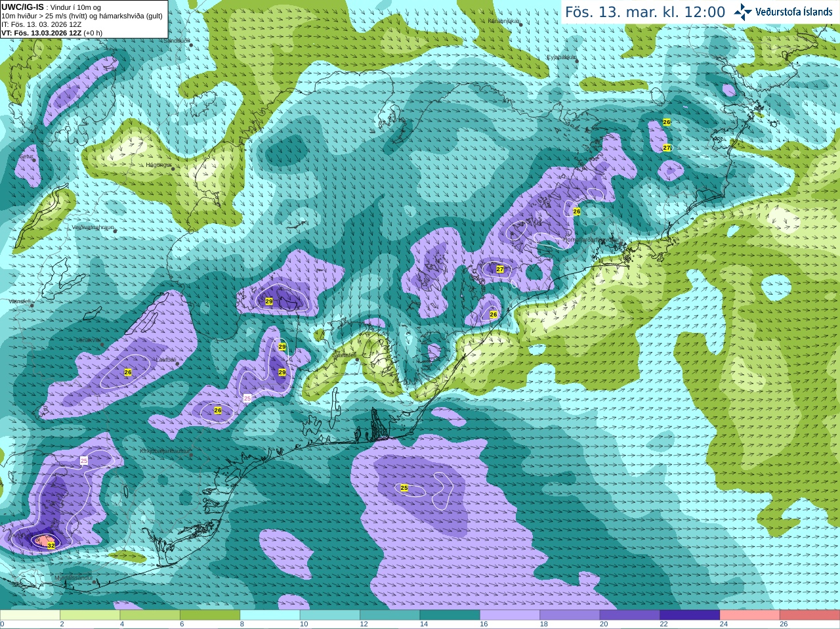This screenshot has height=629, width=840.
Task: Click the legend tick number 22
Action: 664,624
